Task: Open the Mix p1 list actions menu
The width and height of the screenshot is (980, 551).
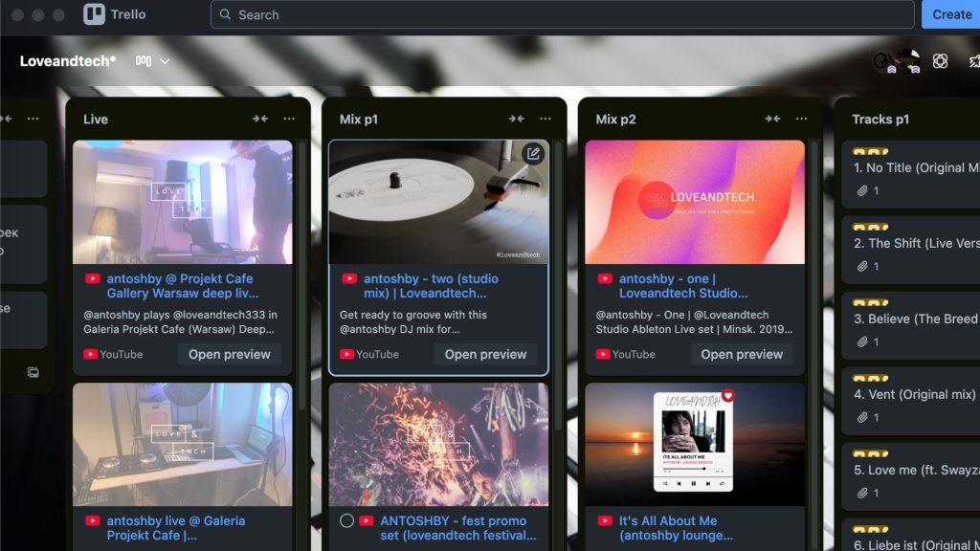Action: pyautogui.click(x=545, y=119)
